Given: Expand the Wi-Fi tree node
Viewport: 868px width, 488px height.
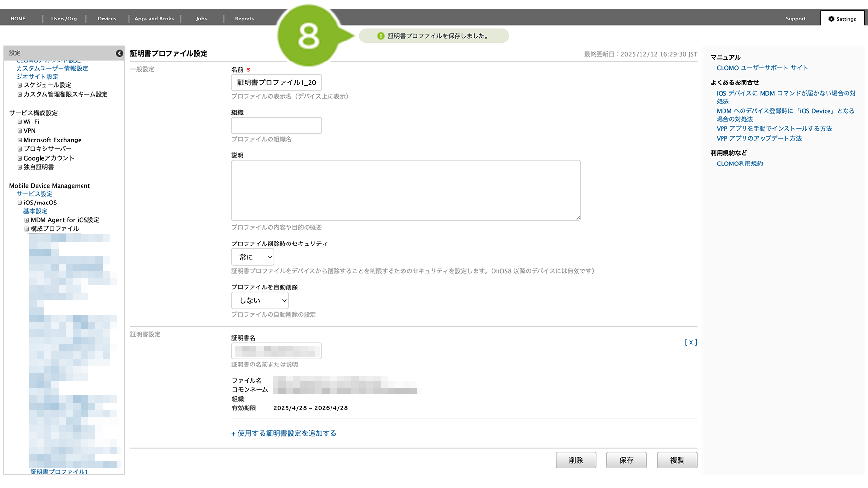Looking at the screenshot, I should coord(20,122).
